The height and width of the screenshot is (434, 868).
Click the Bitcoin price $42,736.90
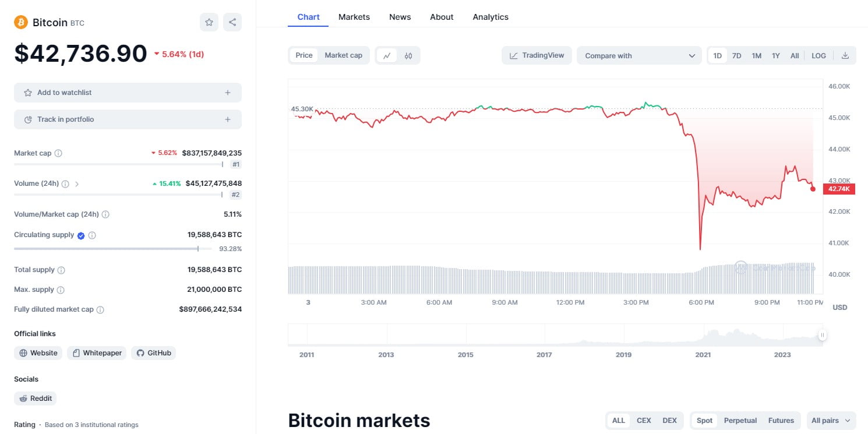click(x=80, y=54)
